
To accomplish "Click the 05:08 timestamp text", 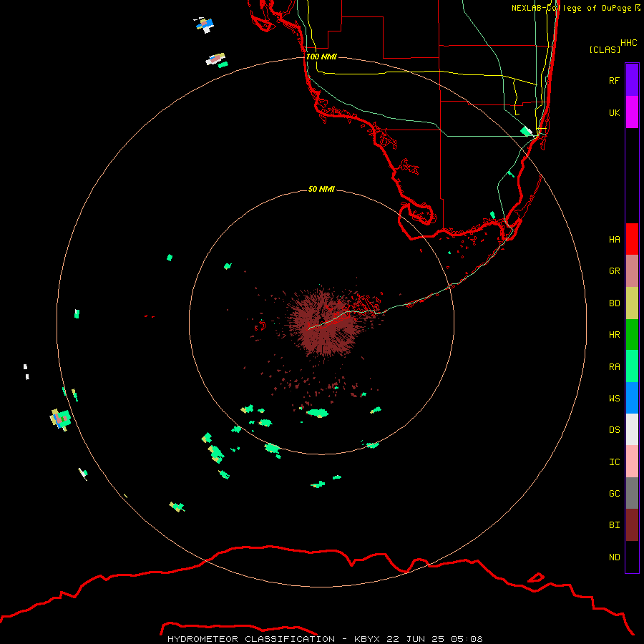I will coord(467,639).
